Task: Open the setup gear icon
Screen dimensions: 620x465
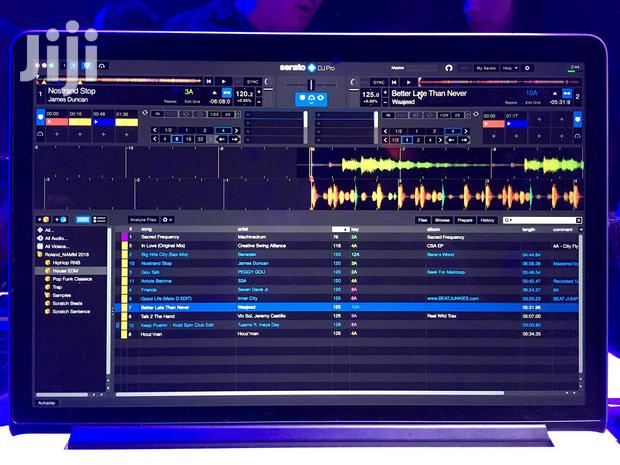Action: tap(527, 68)
